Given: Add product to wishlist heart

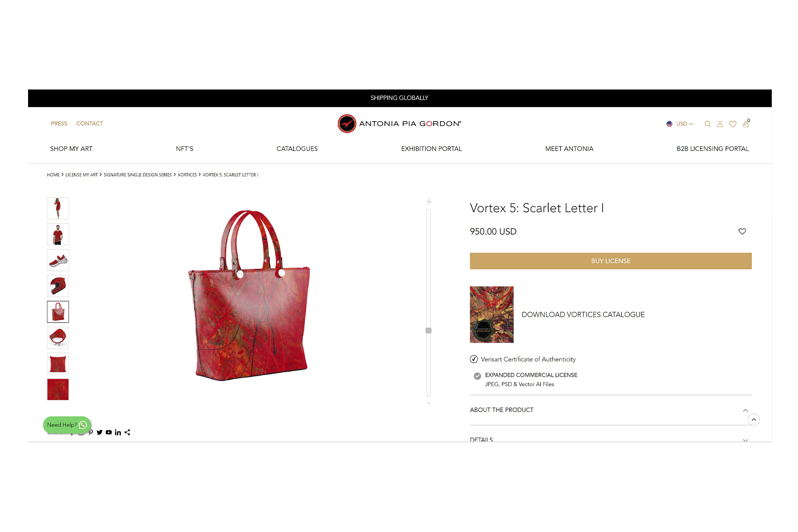Looking at the screenshot, I should click(742, 231).
